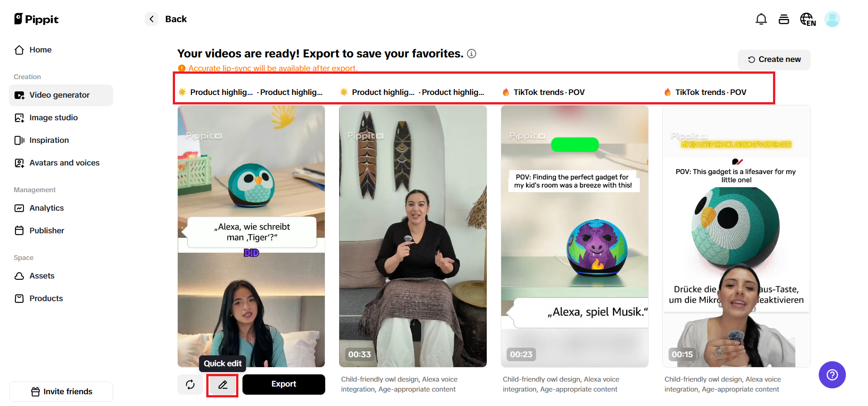Open Avatars and voices section
This screenshot has height=406, width=868.
click(x=61, y=163)
